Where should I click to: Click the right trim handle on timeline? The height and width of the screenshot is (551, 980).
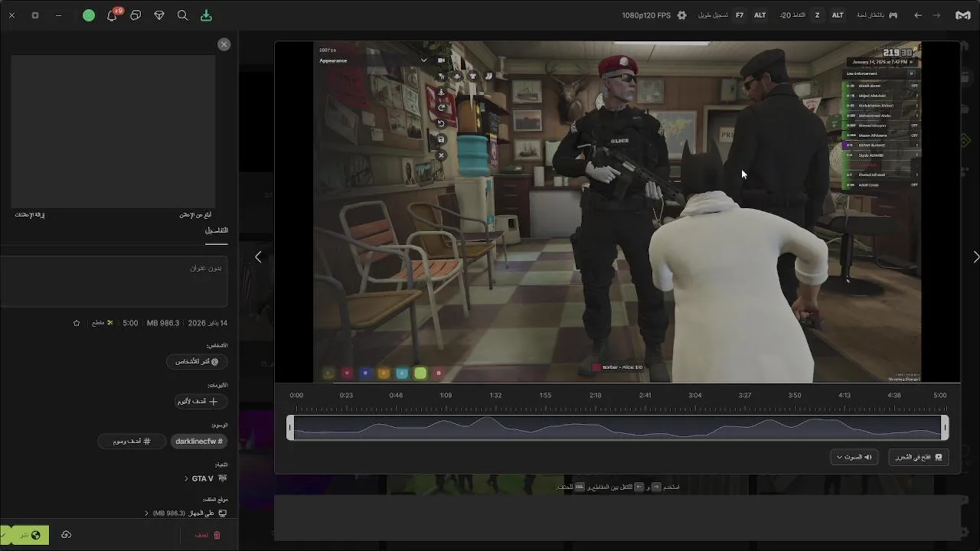[945, 428]
